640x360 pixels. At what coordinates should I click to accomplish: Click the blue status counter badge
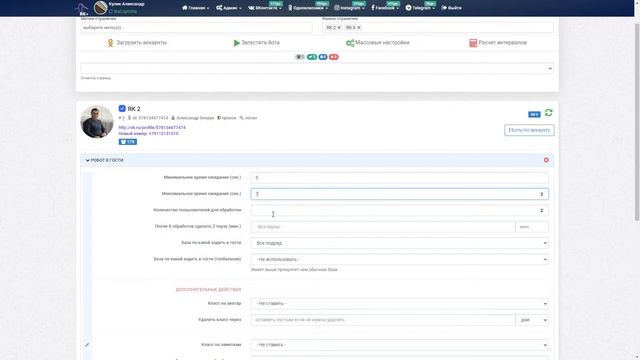[x=323, y=57]
